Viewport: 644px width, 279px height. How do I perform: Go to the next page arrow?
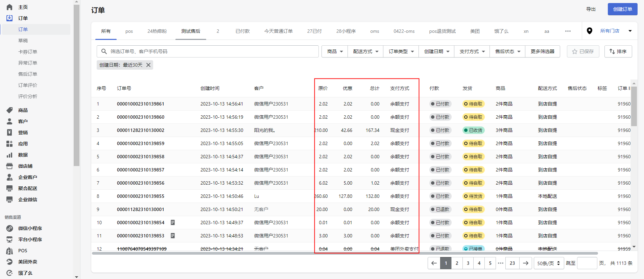tap(525, 263)
